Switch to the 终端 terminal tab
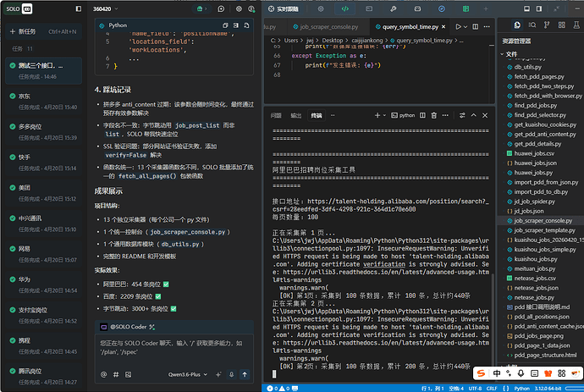The image size is (584, 392). tap(317, 115)
